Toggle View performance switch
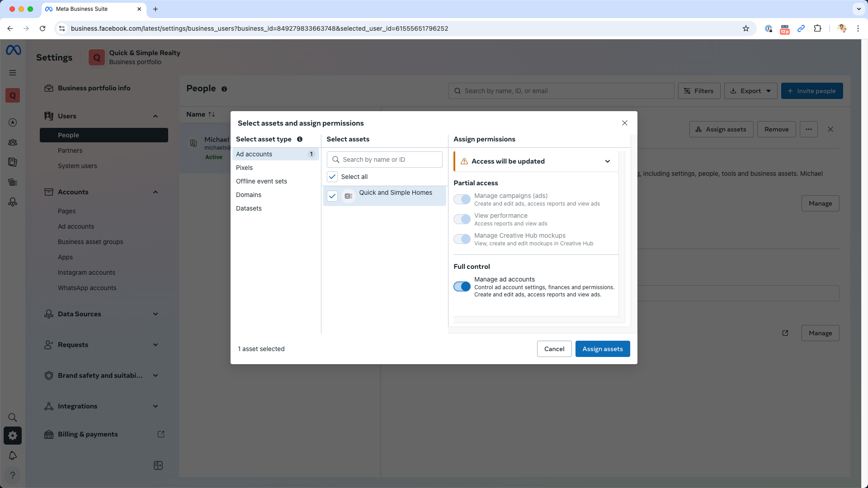The width and height of the screenshot is (868, 488). tap(462, 219)
